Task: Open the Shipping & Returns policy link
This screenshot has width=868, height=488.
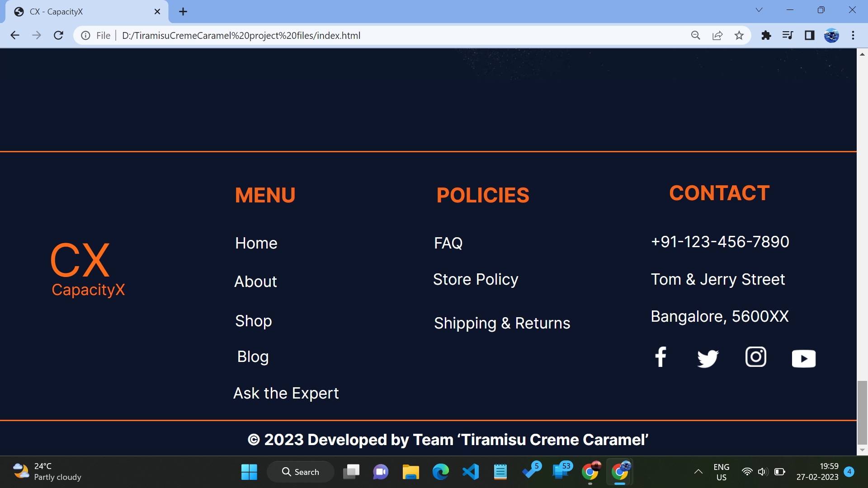Action: (502, 323)
